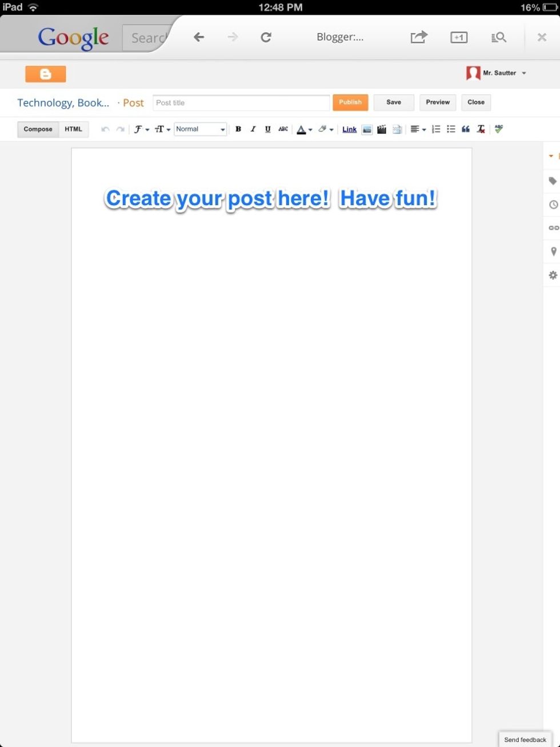Image resolution: width=560 pixels, height=747 pixels.
Task: Open the Location pin icon in sidebar
Action: click(553, 251)
